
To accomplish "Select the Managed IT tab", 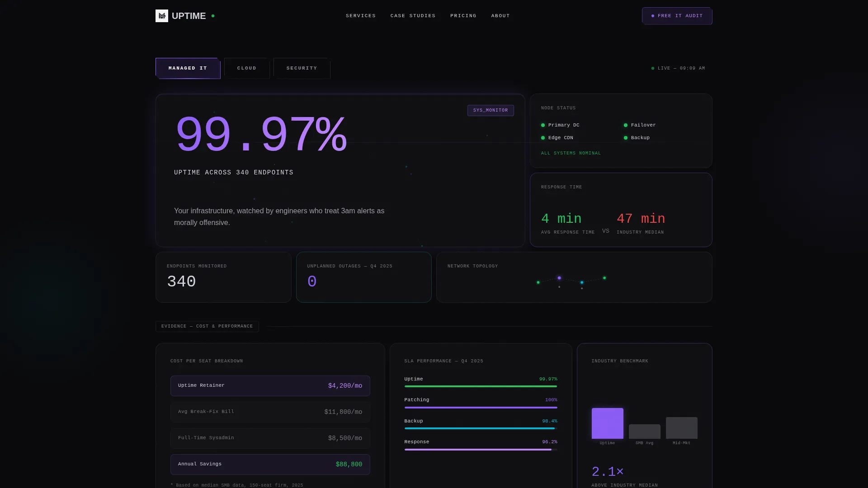I will coord(188,68).
